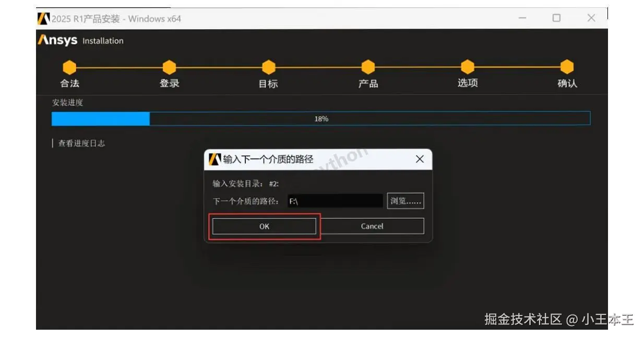Click the 18% installation progress bar
Screen dimensions: 644x337
322,118
